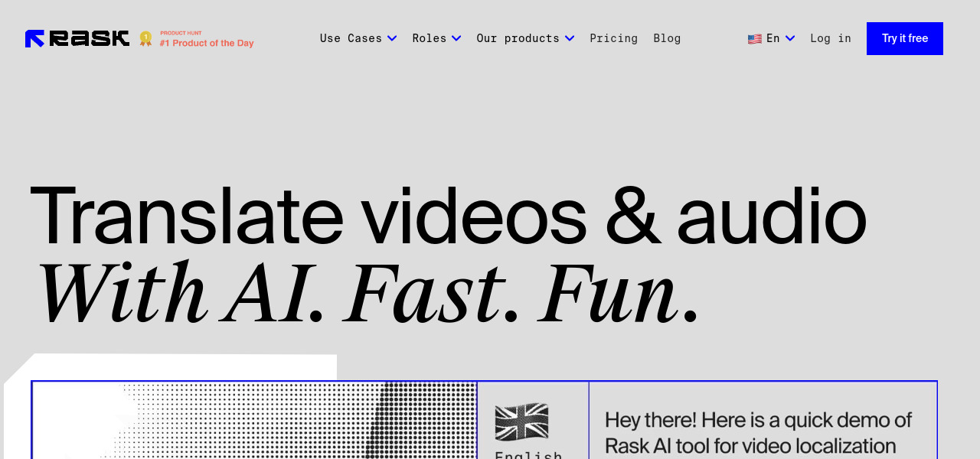Screen dimensions: 980x459
Task: Click the Product Hunt gold medal icon
Action: [145, 38]
